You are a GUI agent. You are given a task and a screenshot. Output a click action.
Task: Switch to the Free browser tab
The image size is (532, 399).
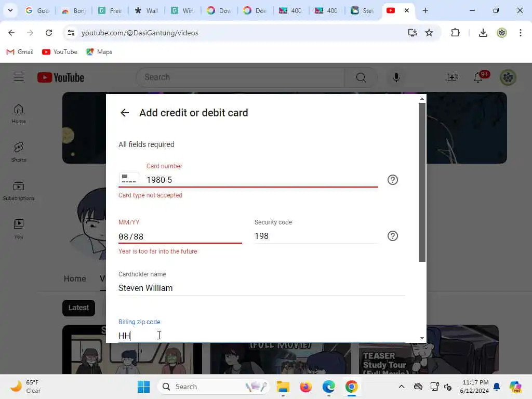coord(110,10)
